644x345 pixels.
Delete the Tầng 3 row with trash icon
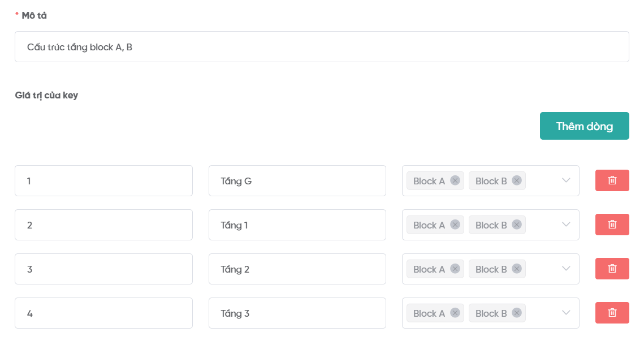[612, 313]
